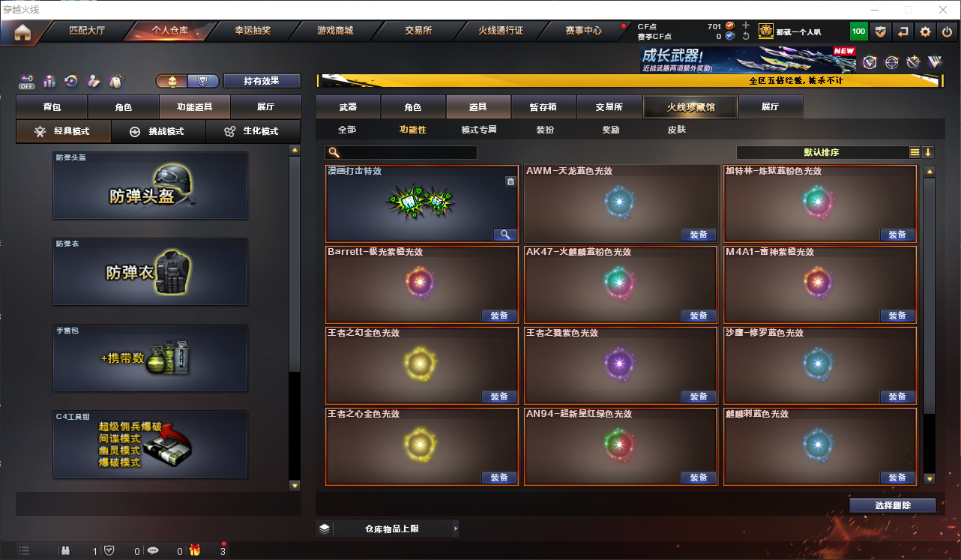Click the 选择删除 button
Image resolution: width=961 pixels, height=560 pixels.
tap(893, 505)
